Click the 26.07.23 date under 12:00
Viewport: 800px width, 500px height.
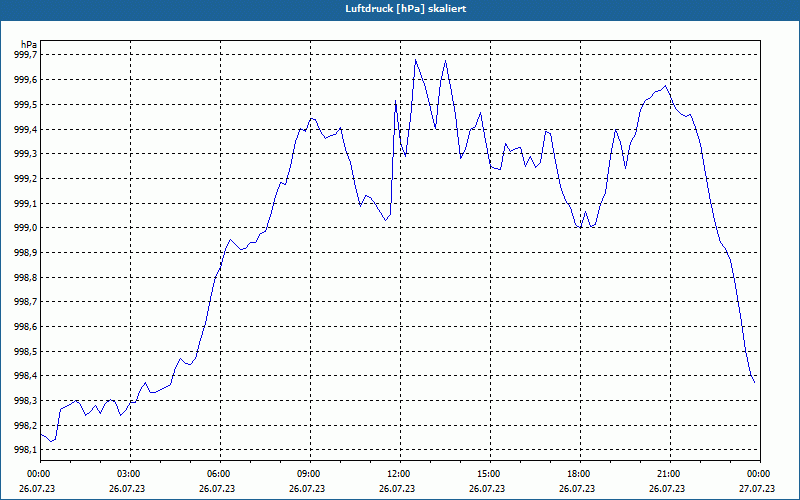coord(397,488)
